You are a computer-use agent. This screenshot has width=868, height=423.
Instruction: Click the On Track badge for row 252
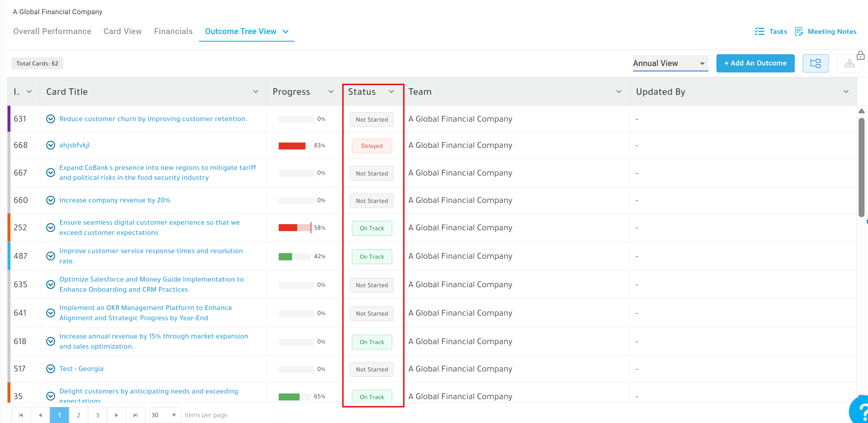coord(372,228)
